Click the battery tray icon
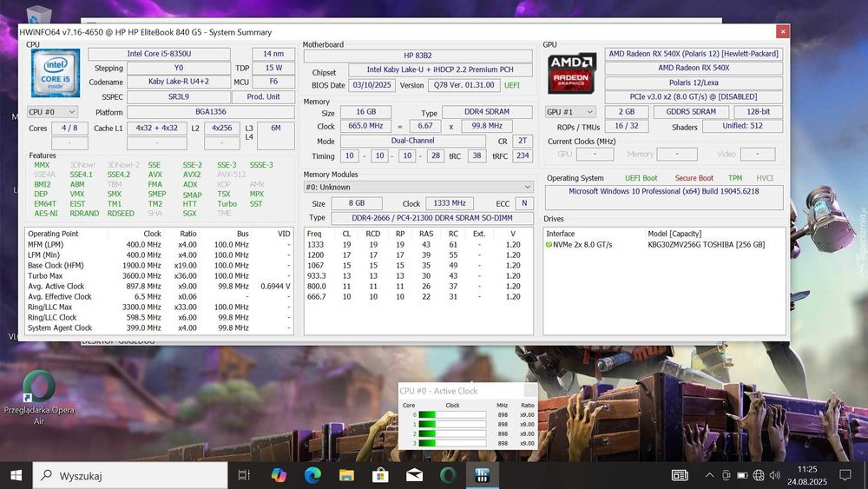Viewport: 868px width, 489px height. [742, 475]
